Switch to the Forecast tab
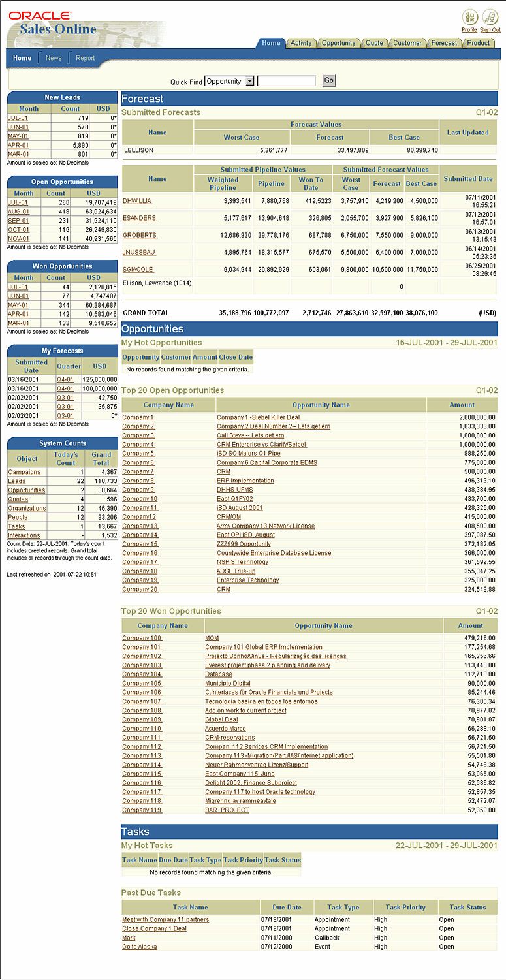 pyautogui.click(x=444, y=43)
